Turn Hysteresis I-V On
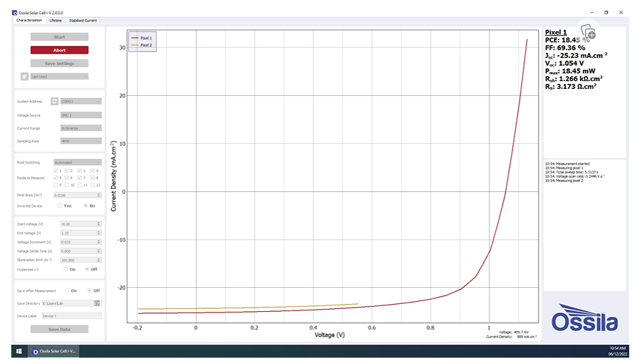This screenshot has height=364, width=644. pos(66,269)
